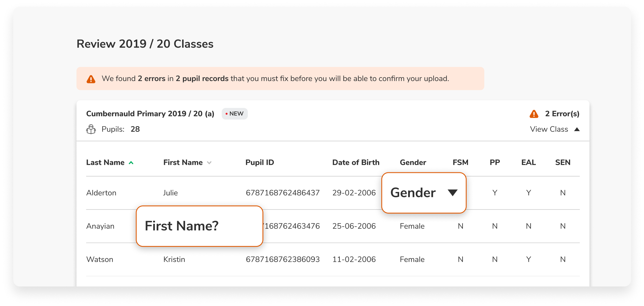Click the pupils reading icon
644x306 pixels.
point(91,129)
